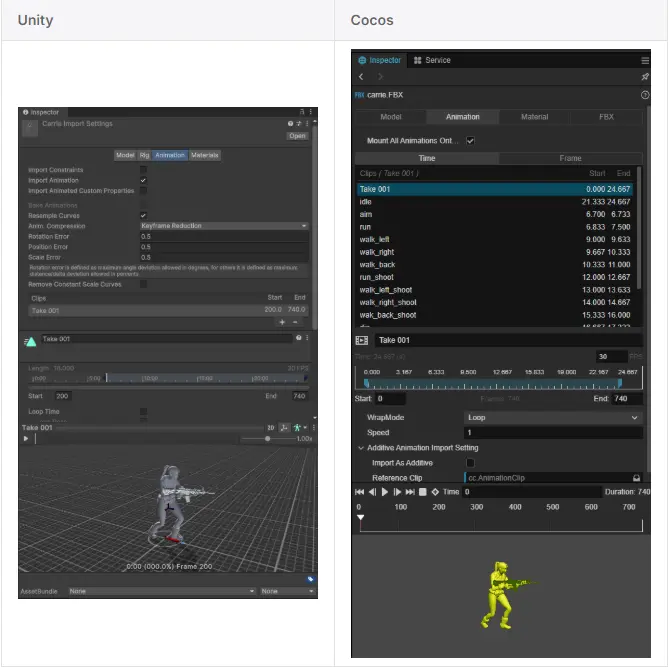Viewport: 669px width, 667px height.
Task: Click the Cocos clip film icon by Take 001
Action: [x=361, y=340]
